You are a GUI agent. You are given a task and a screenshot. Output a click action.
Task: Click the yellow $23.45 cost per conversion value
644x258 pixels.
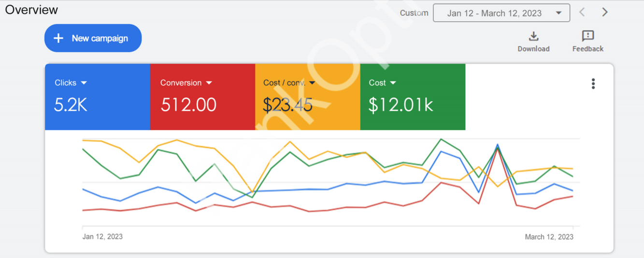287,105
